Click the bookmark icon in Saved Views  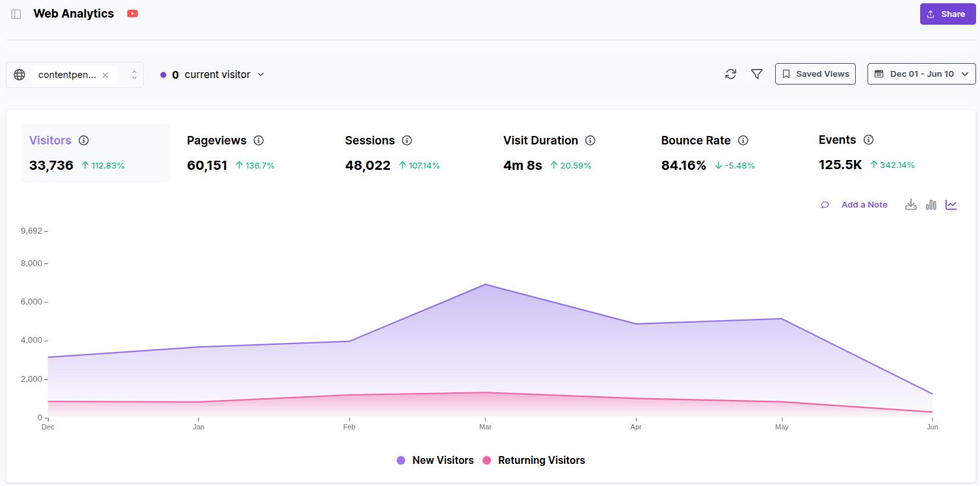tap(786, 74)
